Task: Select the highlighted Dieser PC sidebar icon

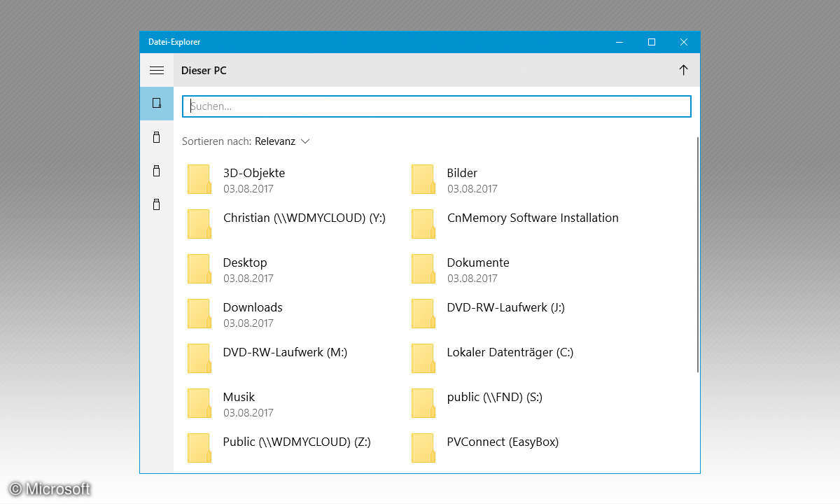Action: click(157, 104)
